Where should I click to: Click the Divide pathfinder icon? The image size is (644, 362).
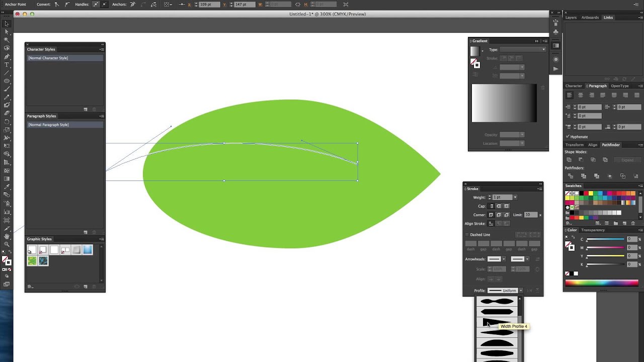(x=570, y=176)
